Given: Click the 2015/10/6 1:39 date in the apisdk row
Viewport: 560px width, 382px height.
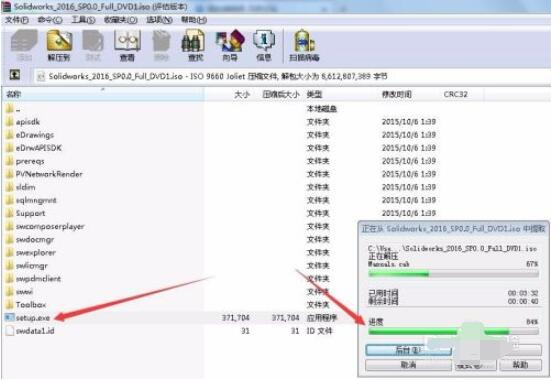Looking at the screenshot, I should [x=409, y=122].
